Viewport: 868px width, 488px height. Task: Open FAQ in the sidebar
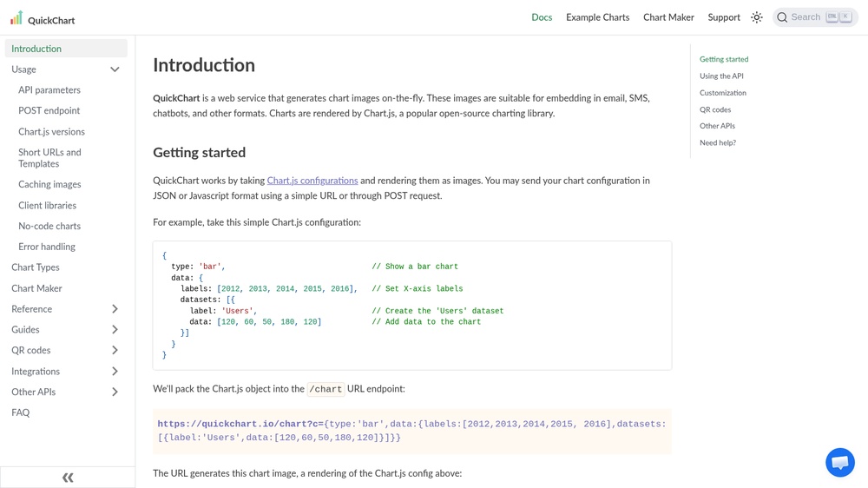pyautogui.click(x=21, y=412)
